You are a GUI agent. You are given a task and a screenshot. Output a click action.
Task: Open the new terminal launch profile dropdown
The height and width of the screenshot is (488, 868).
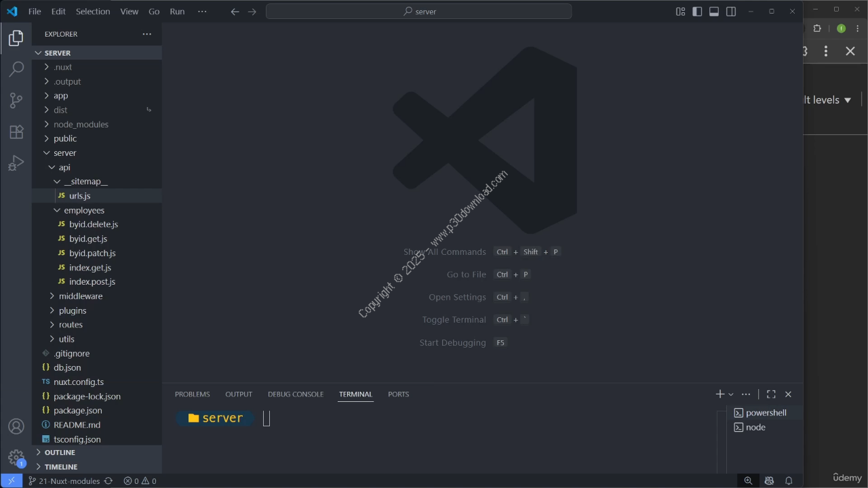731,394
